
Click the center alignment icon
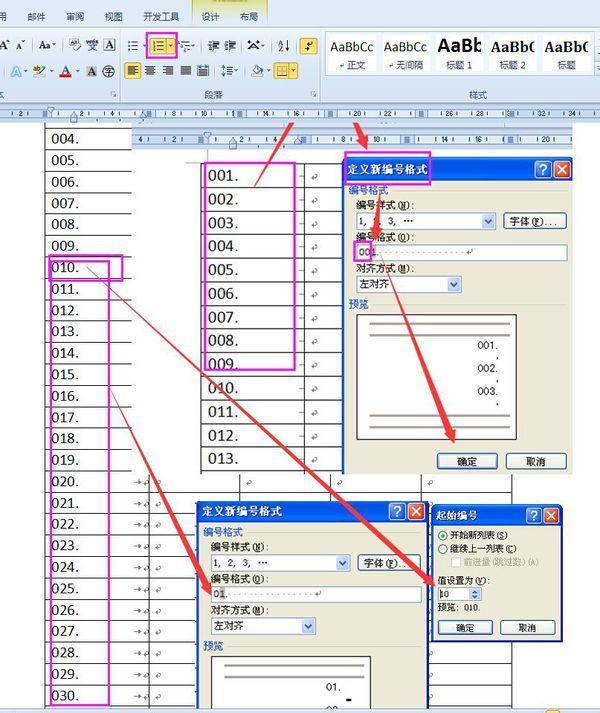[151, 70]
